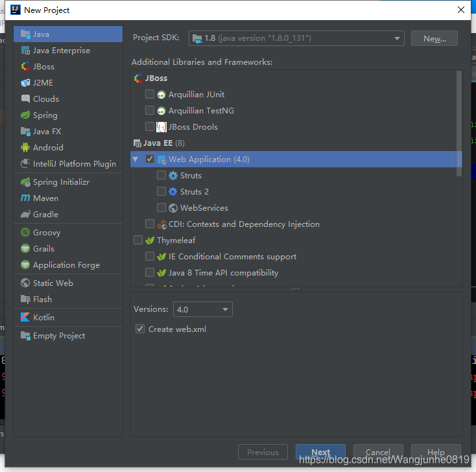Select the Java folder icon in sidebar
Image resolution: width=476 pixels, height=472 pixels.
pyautogui.click(x=25, y=34)
